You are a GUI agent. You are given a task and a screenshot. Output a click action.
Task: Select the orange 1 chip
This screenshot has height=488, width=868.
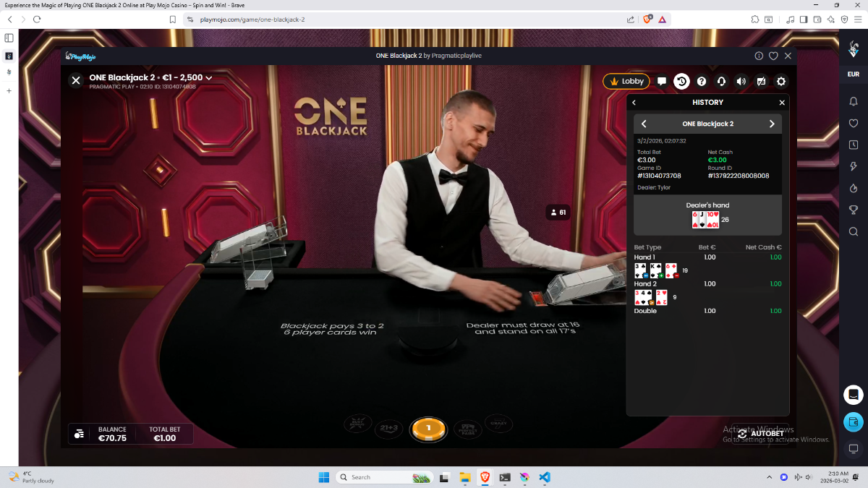click(x=427, y=429)
